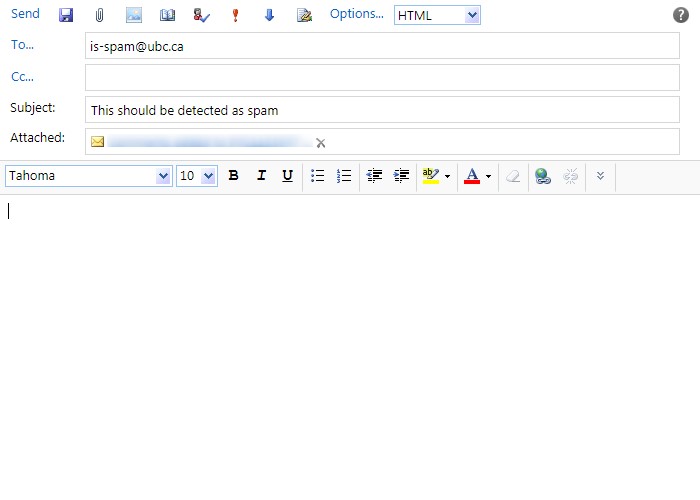Viewport: 700px width, 500px height.
Task: Toggle Underline formatting
Action: pos(287,176)
